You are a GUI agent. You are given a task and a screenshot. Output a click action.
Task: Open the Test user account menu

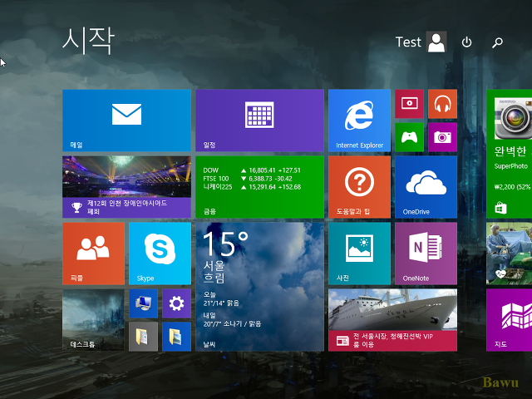pos(421,42)
